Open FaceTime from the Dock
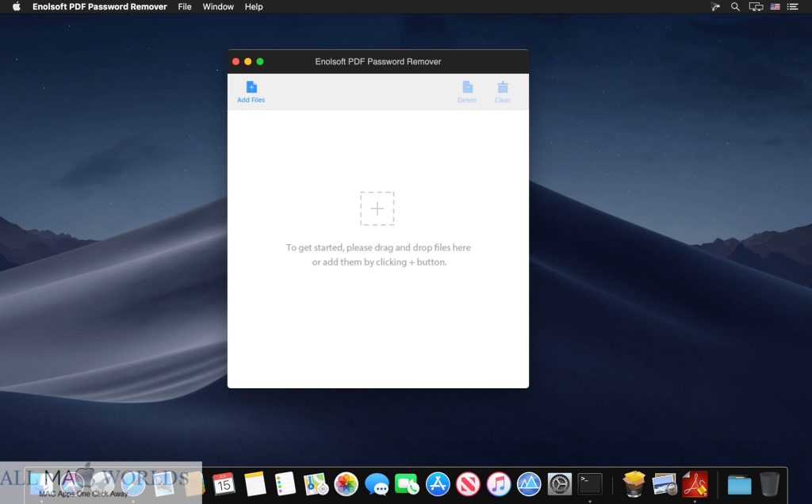The image size is (812, 504). pyautogui.click(x=407, y=484)
